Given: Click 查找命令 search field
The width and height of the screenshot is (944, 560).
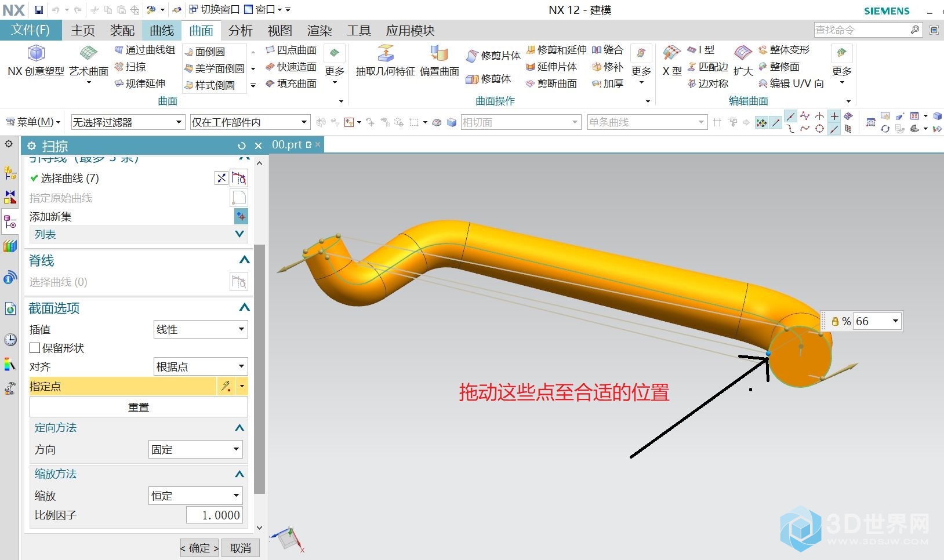Looking at the screenshot, I should point(861,30).
